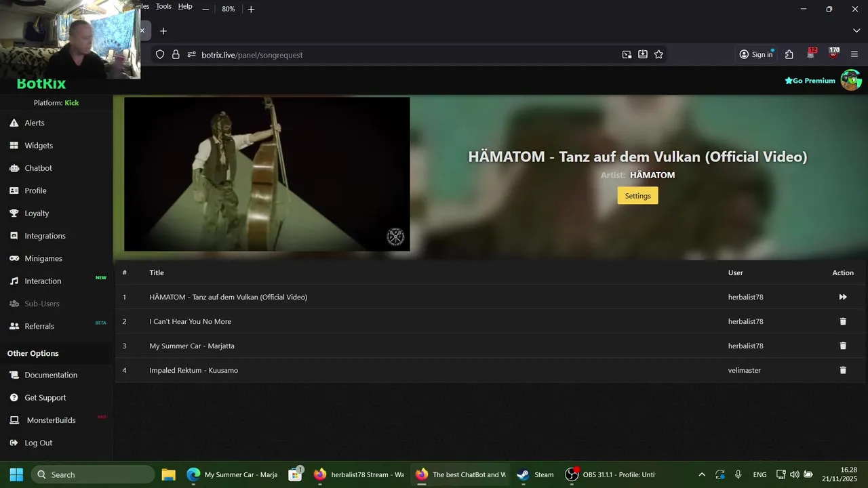
Task: Show hidden system tray icons
Action: click(702, 474)
